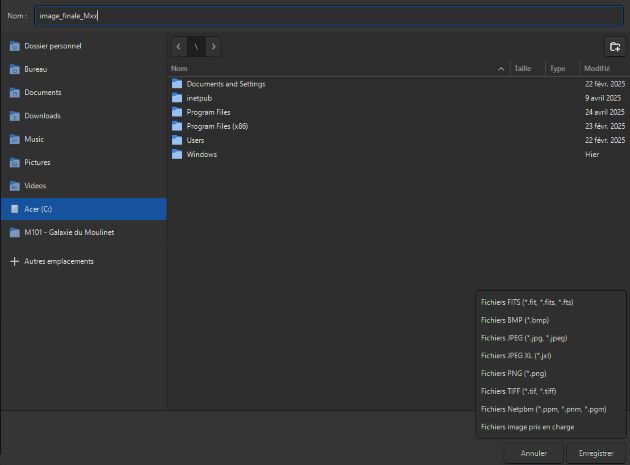Click the root path backslash button
This screenshot has width=630, height=465.
click(196, 47)
